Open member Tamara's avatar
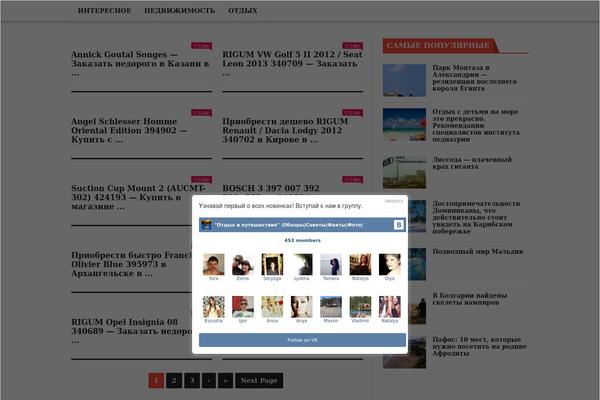Screen dimensions: 600x400 331,264
